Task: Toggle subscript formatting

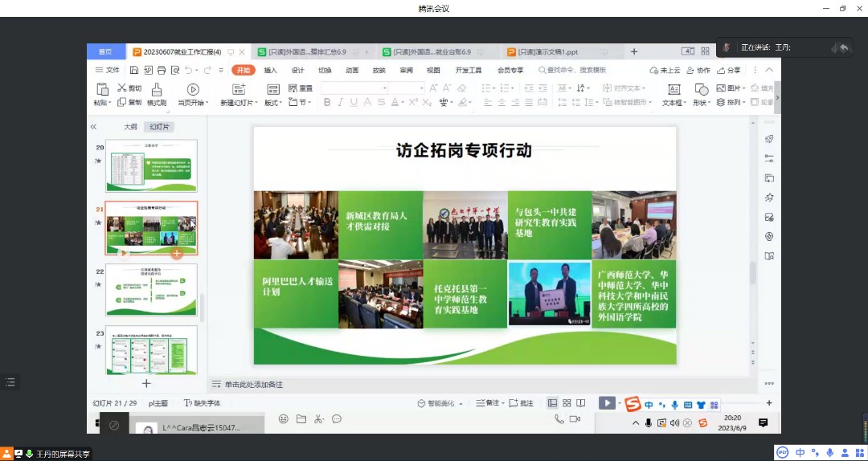Action: [x=427, y=102]
